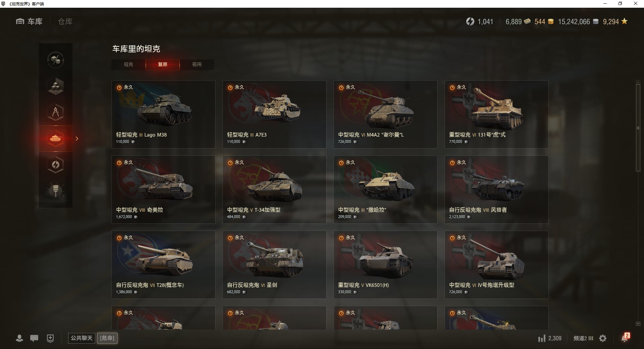Viewport: 644px width, 349px height.
Task: Switch to the 坦克 tab
Action: 128,64
